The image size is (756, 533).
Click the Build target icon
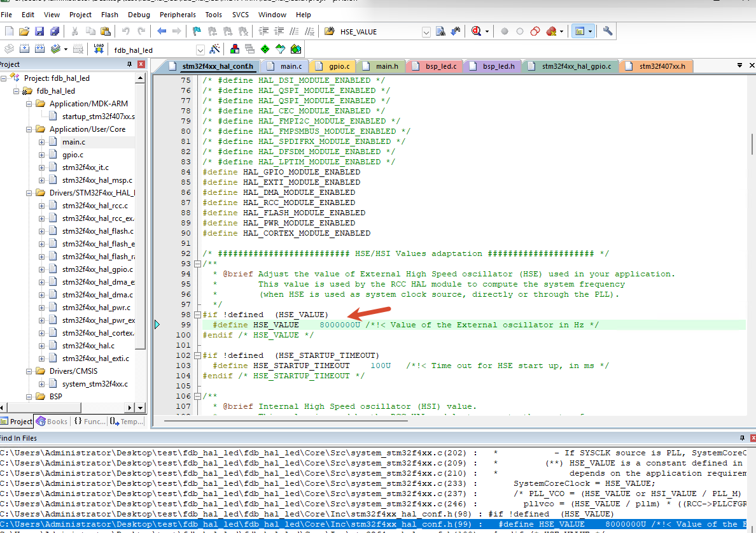pyautogui.click(x=25, y=49)
